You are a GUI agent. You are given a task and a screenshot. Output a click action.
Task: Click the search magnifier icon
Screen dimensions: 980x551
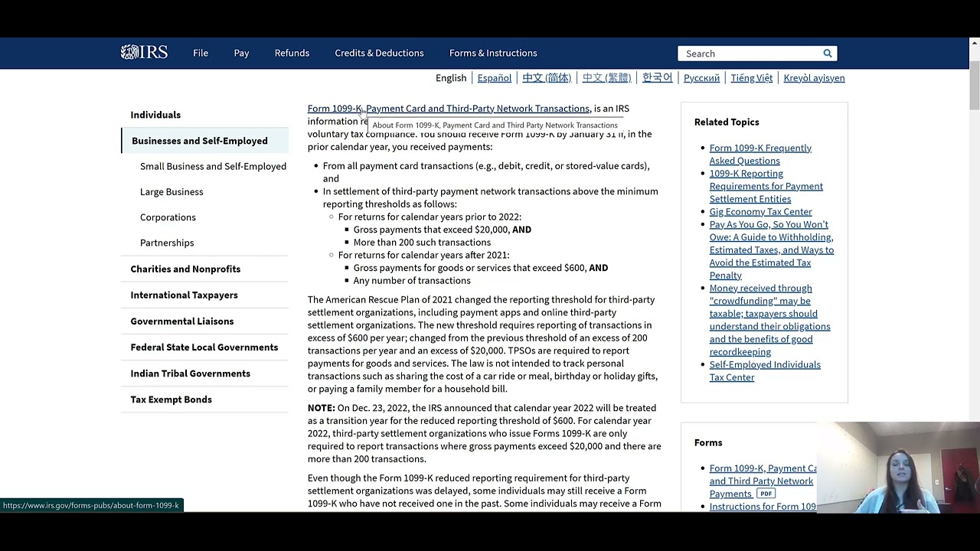(x=828, y=54)
